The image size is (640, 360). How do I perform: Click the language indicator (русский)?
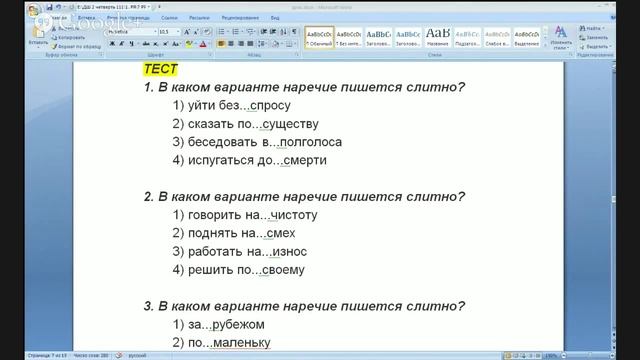click(x=137, y=356)
